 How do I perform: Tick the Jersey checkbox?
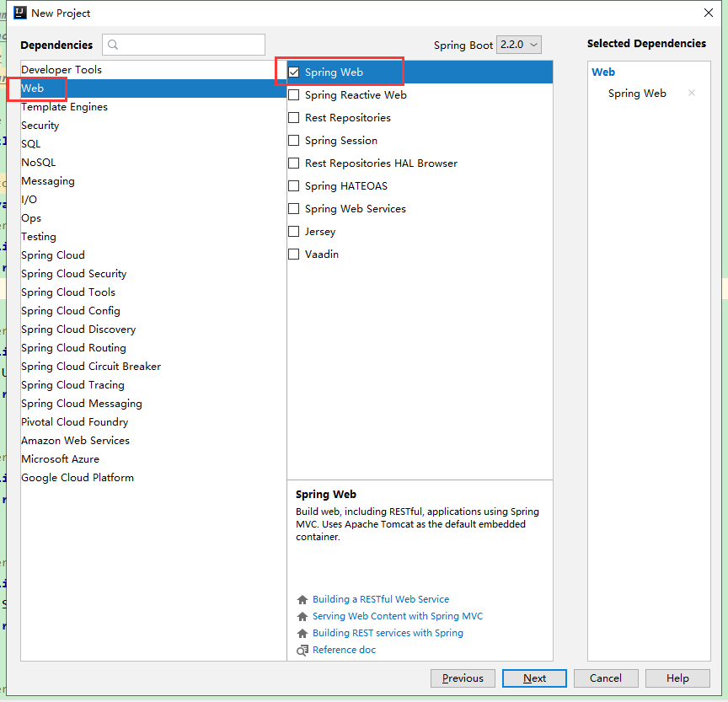pos(293,231)
